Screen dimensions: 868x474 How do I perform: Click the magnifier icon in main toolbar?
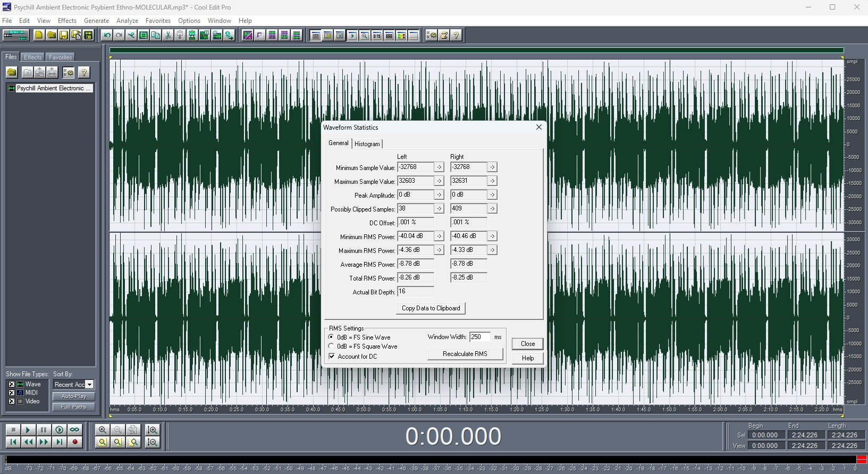[365, 36]
